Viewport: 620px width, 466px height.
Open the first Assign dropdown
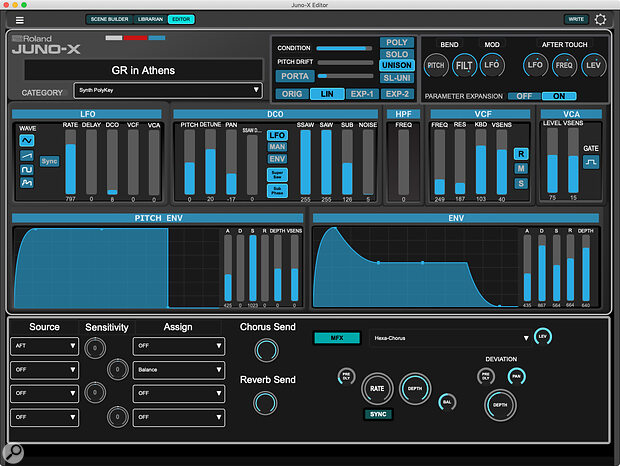coord(179,346)
